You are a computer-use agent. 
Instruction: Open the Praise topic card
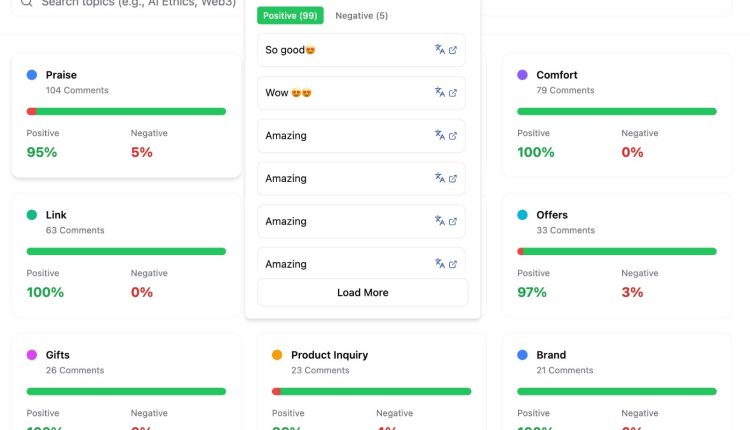126,115
